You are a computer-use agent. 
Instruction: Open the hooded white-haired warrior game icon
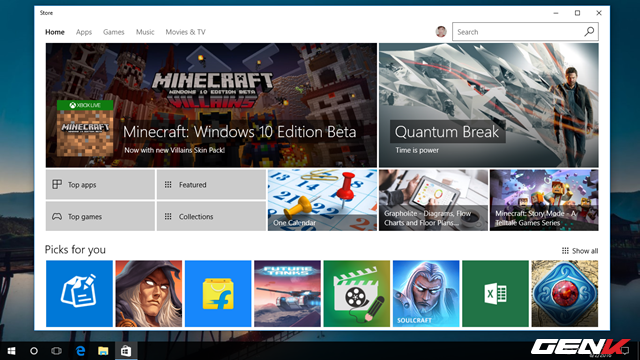tap(149, 293)
